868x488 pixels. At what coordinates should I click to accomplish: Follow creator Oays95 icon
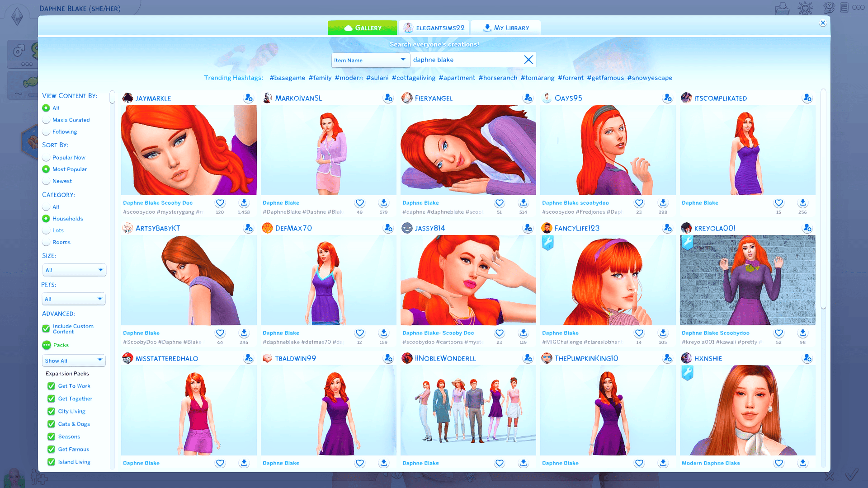click(668, 98)
